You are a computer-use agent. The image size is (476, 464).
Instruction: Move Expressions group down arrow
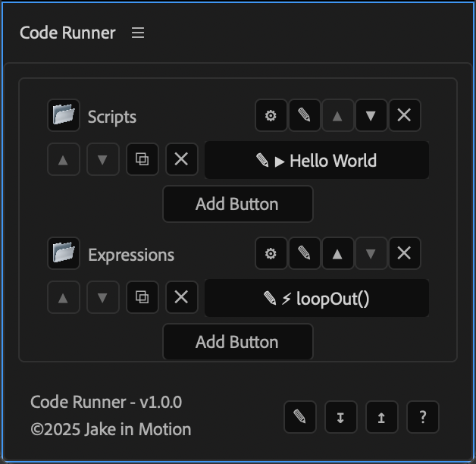(x=371, y=253)
